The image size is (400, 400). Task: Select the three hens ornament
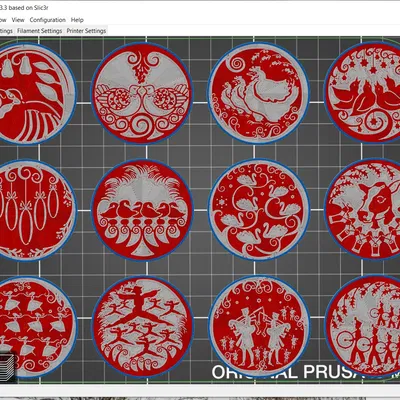pyautogui.click(x=259, y=93)
